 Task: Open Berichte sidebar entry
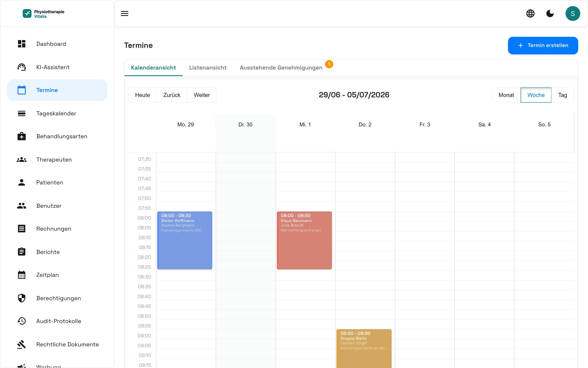coord(57,252)
